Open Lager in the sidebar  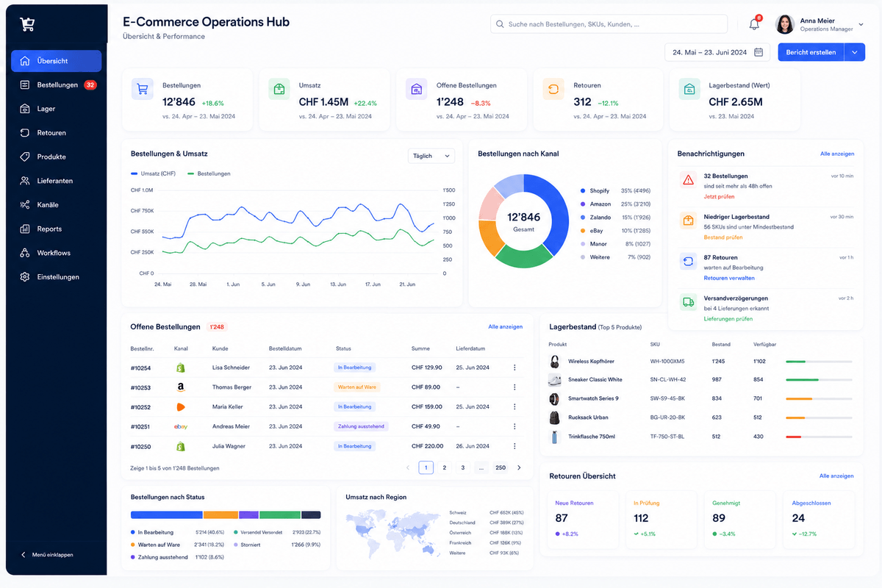pos(56,109)
